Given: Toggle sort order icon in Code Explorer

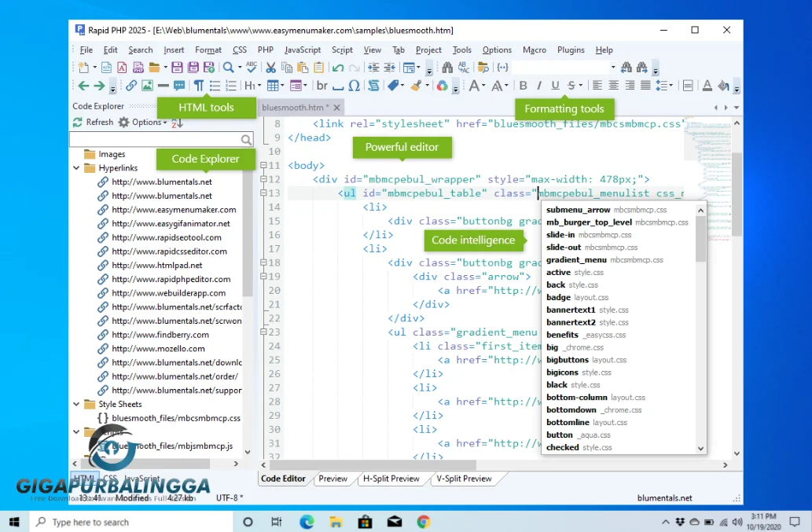Looking at the screenshot, I should click(177, 123).
